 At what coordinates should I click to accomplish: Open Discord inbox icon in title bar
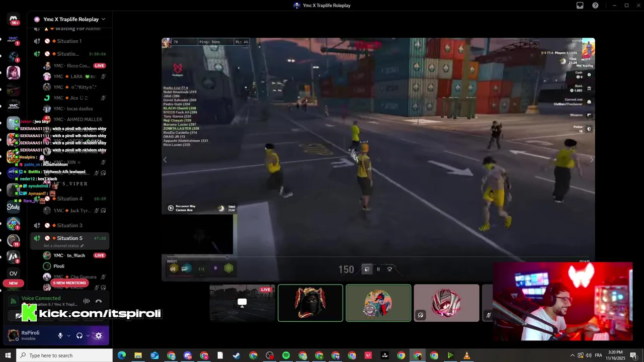pyautogui.click(x=580, y=6)
